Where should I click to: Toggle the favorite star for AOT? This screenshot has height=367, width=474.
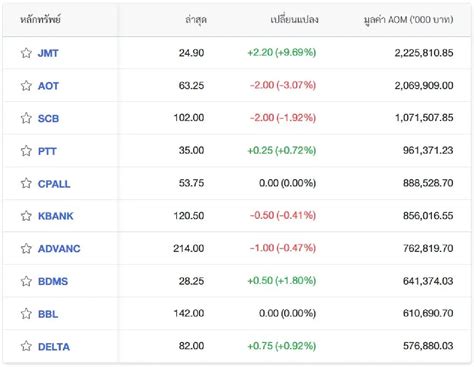tap(26, 86)
